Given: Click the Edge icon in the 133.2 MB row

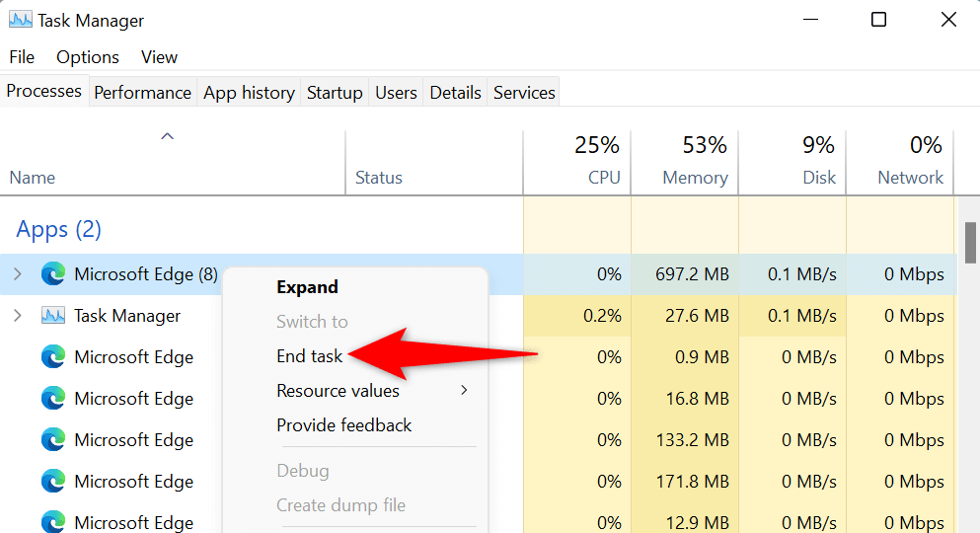Looking at the screenshot, I should click(53, 440).
